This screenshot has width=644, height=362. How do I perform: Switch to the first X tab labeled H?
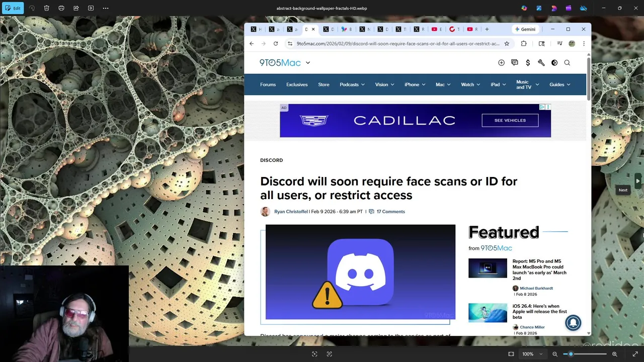point(257,29)
